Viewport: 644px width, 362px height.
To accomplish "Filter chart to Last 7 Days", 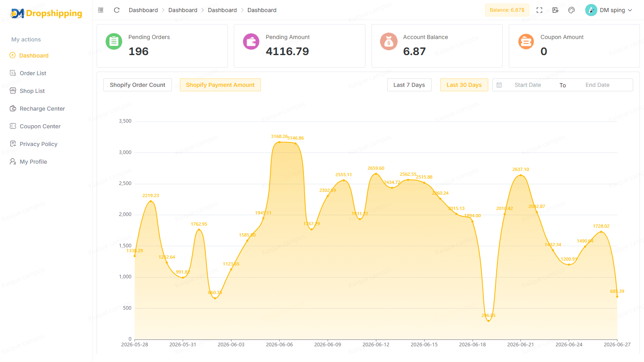I will pos(409,85).
